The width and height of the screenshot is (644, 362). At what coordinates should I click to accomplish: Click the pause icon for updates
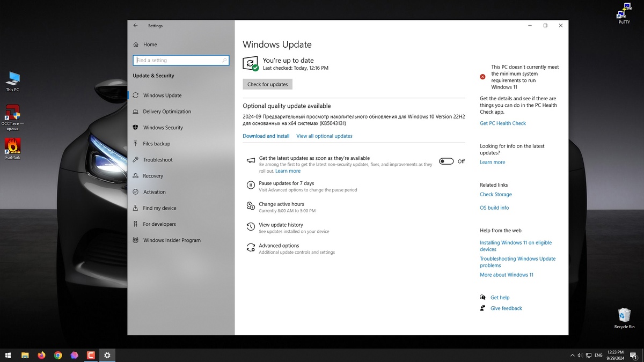[251, 185]
